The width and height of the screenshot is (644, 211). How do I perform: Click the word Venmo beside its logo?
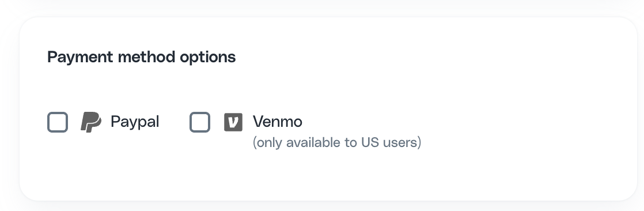coord(278,122)
